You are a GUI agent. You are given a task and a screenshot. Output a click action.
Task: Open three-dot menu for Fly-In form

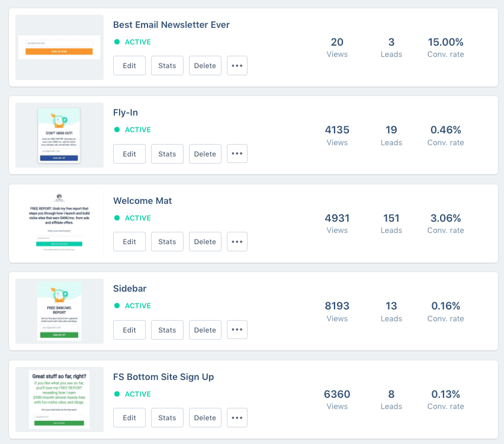click(237, 154)
